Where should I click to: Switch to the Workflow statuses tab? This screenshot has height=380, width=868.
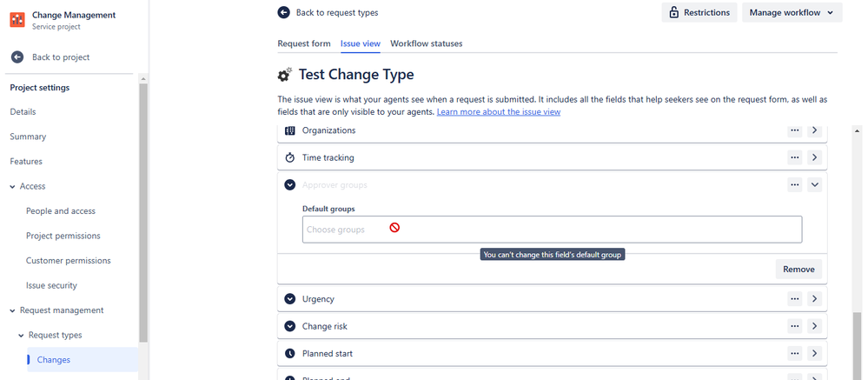pos(426,43)
